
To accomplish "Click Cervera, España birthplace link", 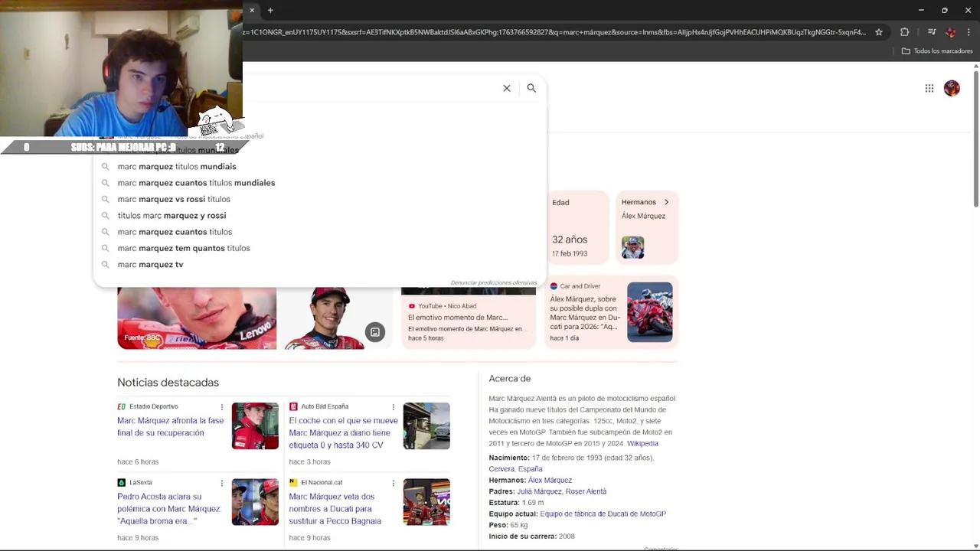I will pyautogui.click(x=515, y=469).
